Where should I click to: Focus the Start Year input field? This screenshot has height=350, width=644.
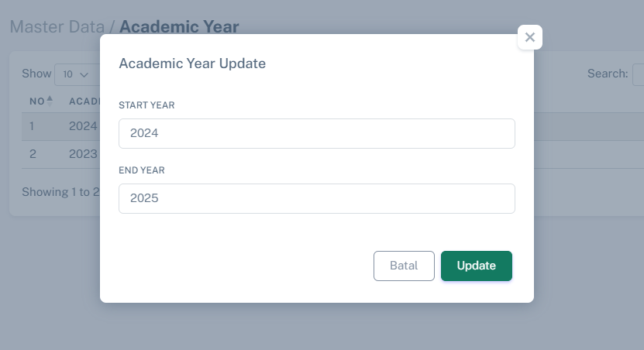316,133
